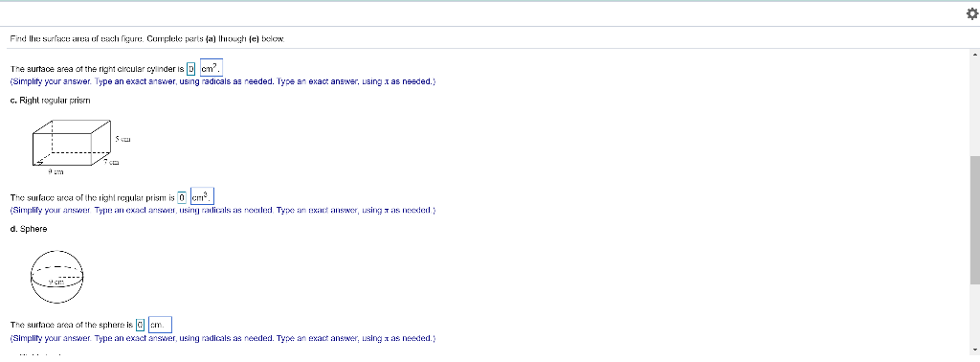The width and height of the screenshot is (980, 362).
Task: Click the 7 cm label on the prism
Action: [x=111, y=163]
